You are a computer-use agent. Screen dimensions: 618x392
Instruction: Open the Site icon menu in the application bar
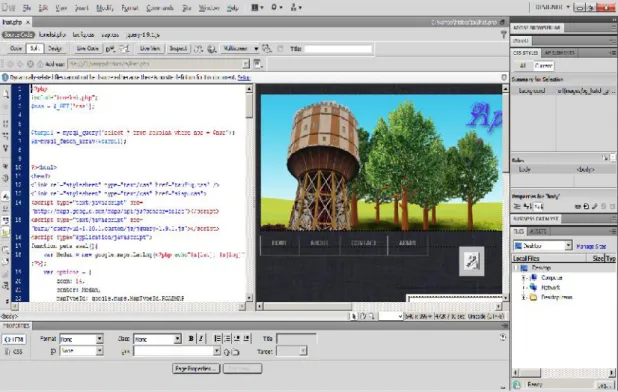click(x=296, y=7)
